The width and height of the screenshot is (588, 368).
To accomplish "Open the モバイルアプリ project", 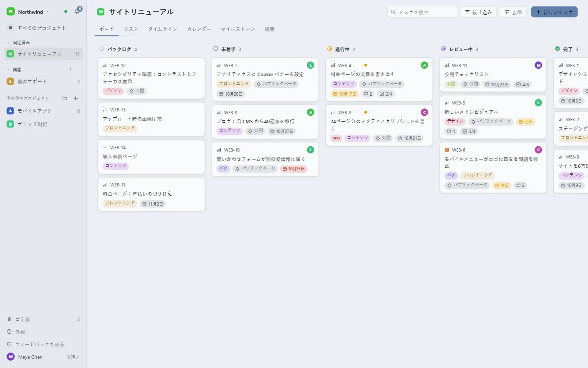I will pyautogui.click(x=43, y=111).
